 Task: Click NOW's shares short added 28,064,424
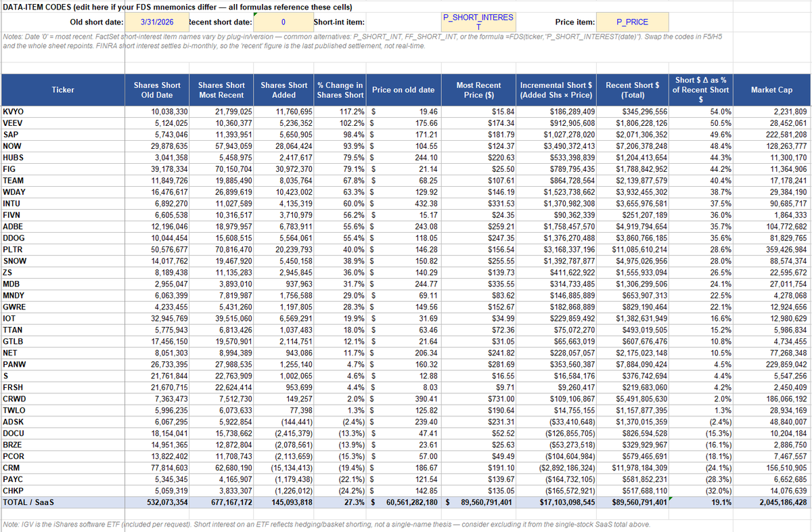pos(284,146)
